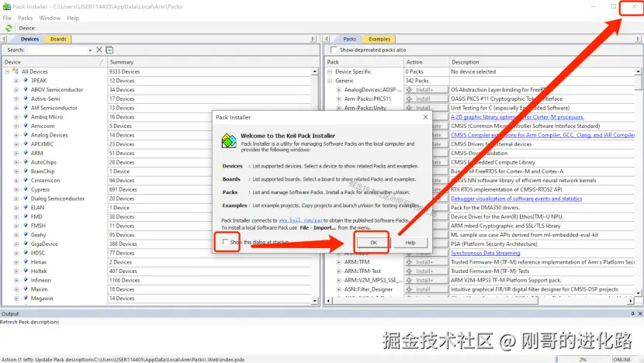Expand the ASN::Filter_Designer pack node
This screenshot has height=363, width=644.
coord(339,289)
